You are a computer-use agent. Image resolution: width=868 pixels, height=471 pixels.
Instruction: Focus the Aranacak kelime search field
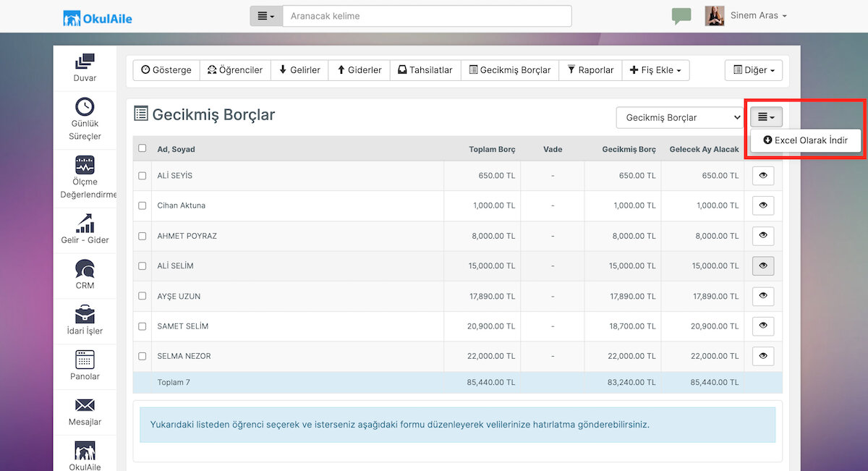[x=427, y=16]
